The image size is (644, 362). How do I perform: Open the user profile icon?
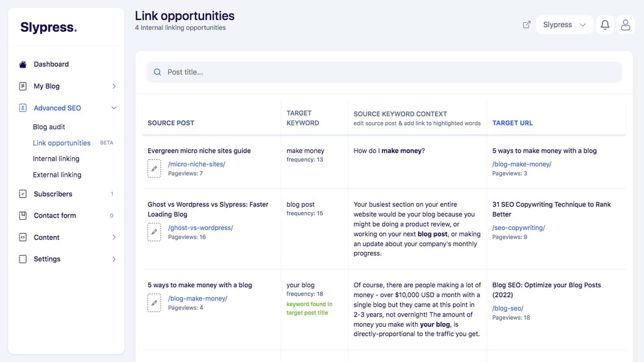point(625,25)
